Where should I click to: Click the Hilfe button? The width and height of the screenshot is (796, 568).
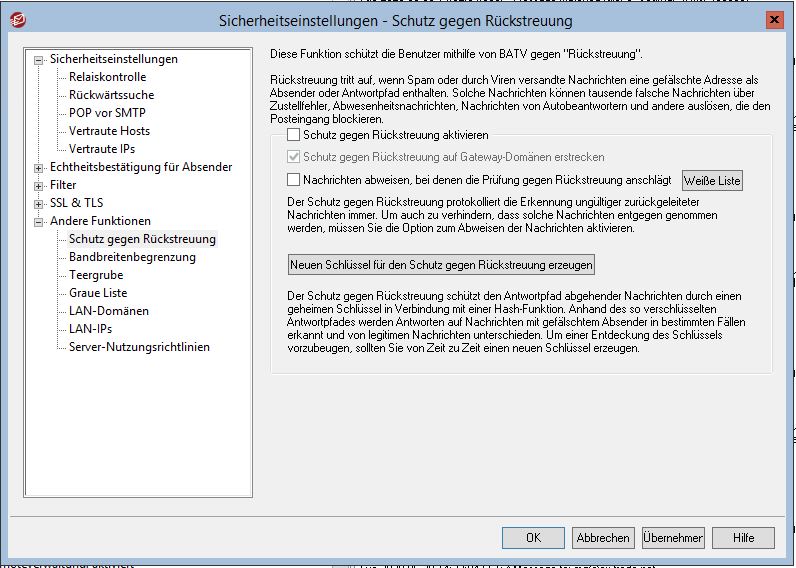pyautogui.click(x=743, y=537)
